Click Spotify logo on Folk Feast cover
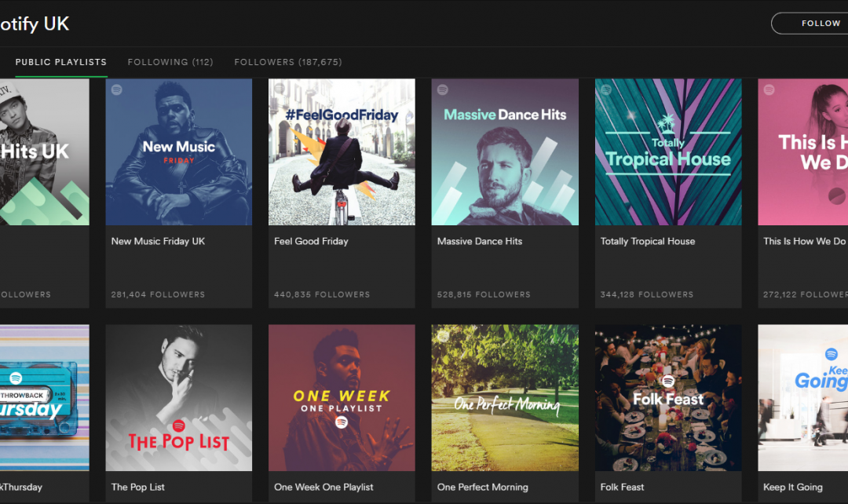848x504 pixels. pyautogui.click(x=668, y=382)
